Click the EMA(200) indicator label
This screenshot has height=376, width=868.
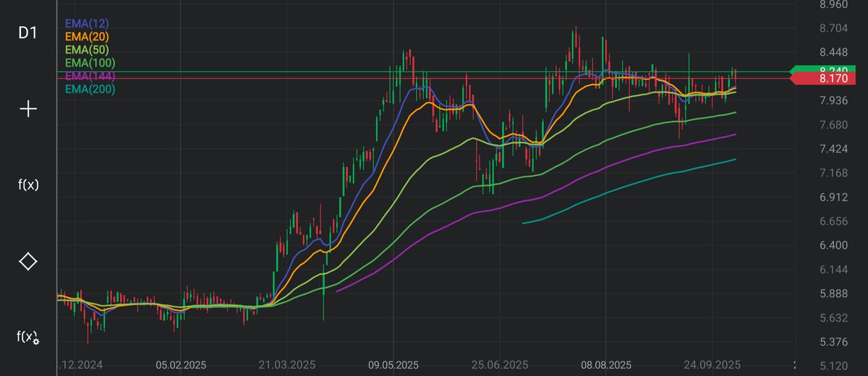(90, 89)
